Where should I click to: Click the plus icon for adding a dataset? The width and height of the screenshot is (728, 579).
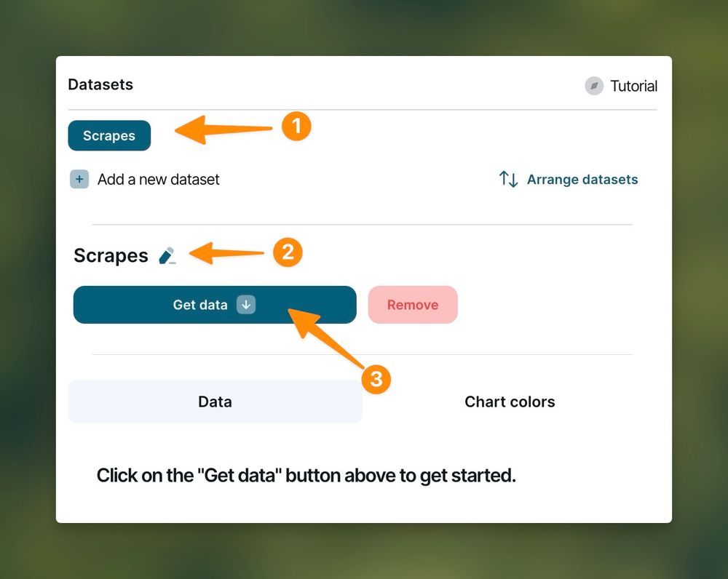pos(79,179)
